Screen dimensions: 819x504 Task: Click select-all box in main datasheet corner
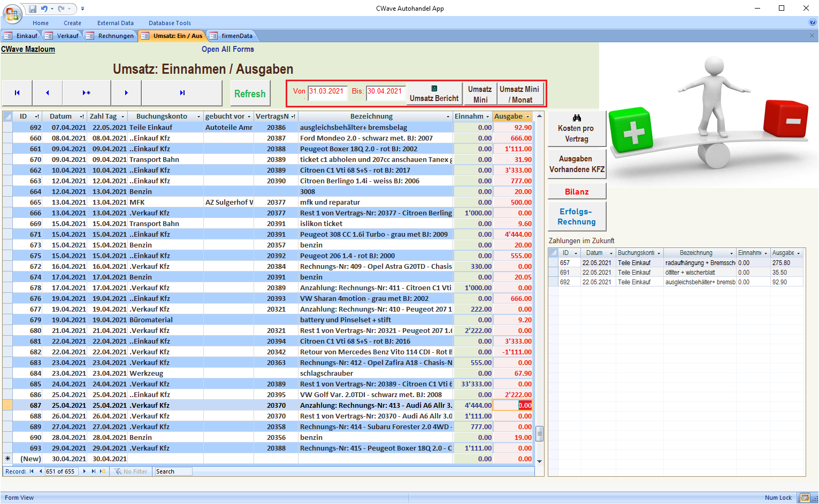[7, 117]
